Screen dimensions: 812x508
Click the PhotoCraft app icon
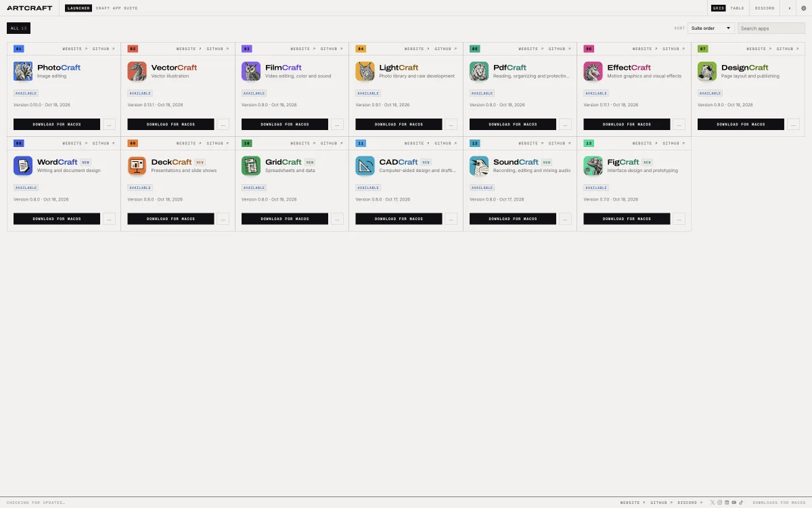(x=23, y=71)
